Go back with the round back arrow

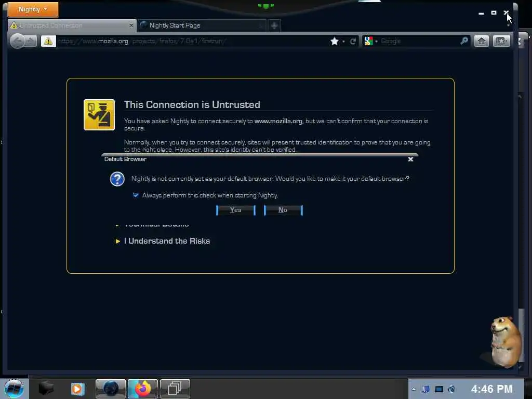(17, 42)
